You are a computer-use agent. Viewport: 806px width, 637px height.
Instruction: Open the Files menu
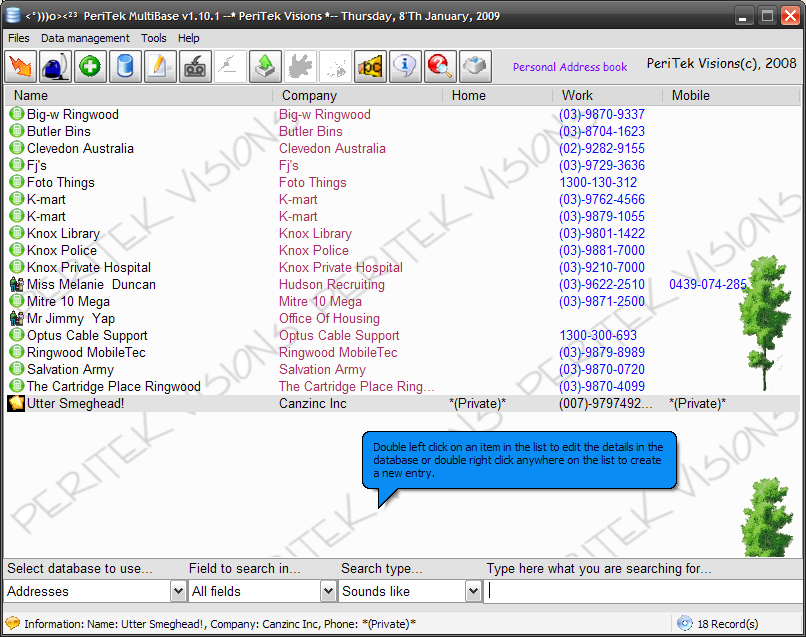click(19, 38)
